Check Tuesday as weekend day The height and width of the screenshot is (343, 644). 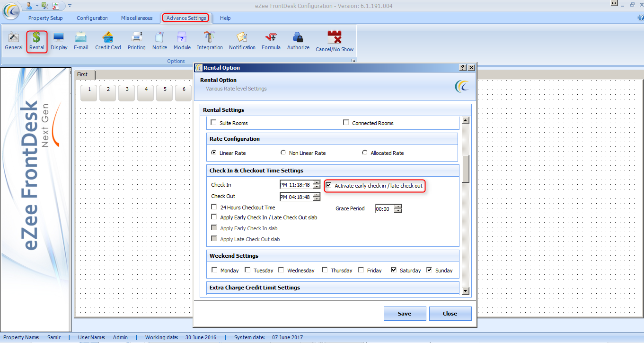pyautogui.click(x=247, y=270)
